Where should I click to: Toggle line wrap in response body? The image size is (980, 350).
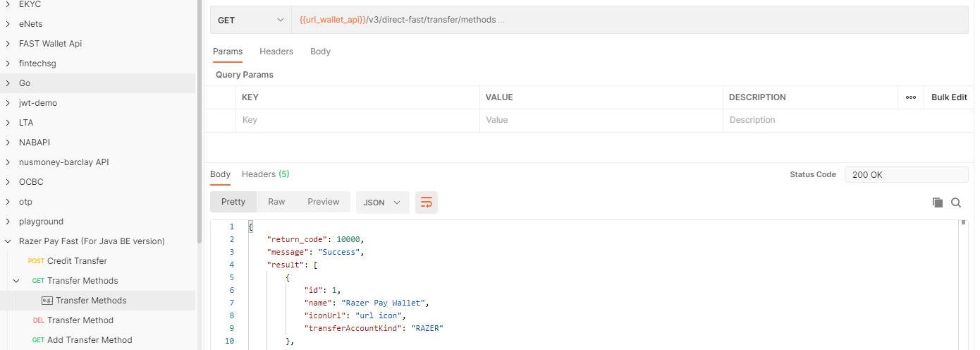(x=427, y=203)
